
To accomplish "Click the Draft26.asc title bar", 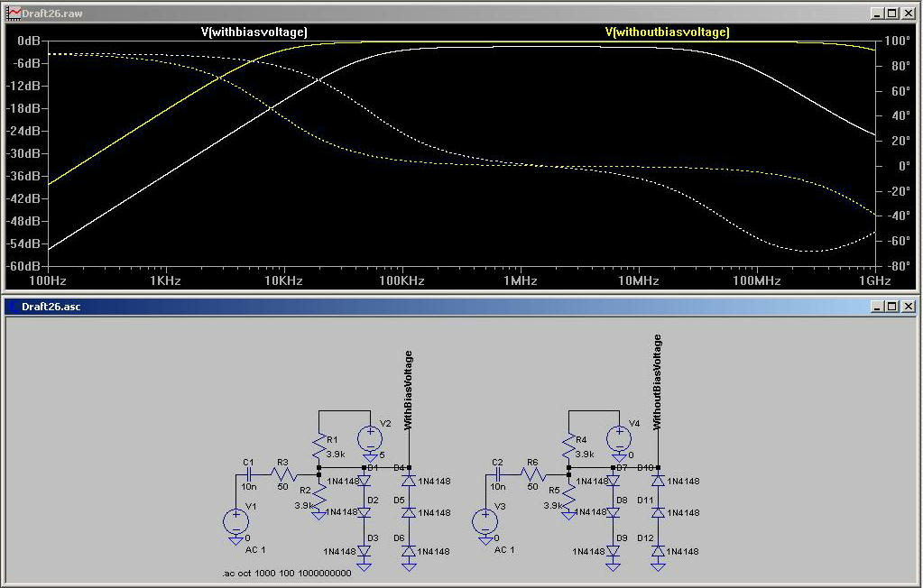I will 462,306.
